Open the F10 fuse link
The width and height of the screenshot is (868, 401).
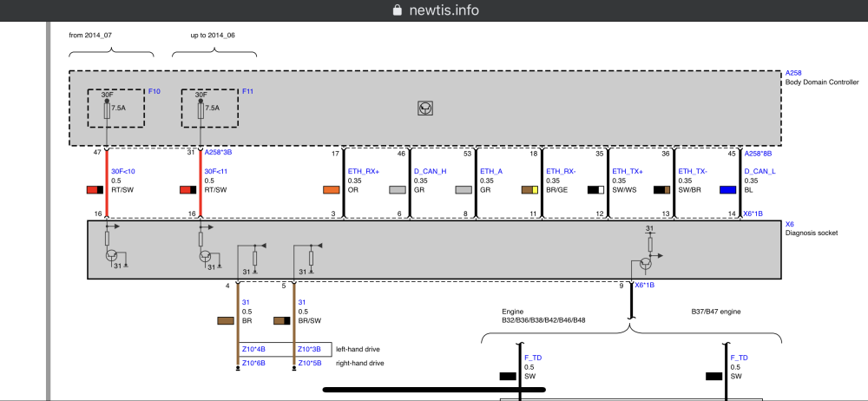pyautogui.click(x=154, y=91)
